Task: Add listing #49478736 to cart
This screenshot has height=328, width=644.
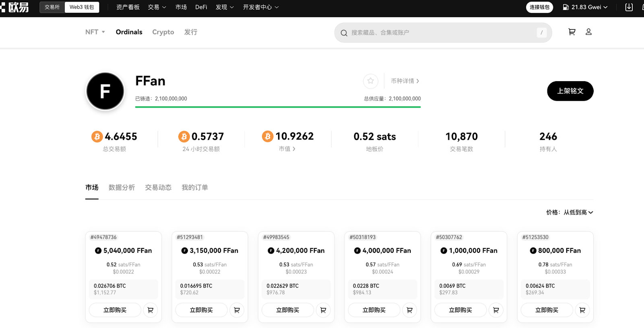Action: pyautogui.click(x=151, y=310)
